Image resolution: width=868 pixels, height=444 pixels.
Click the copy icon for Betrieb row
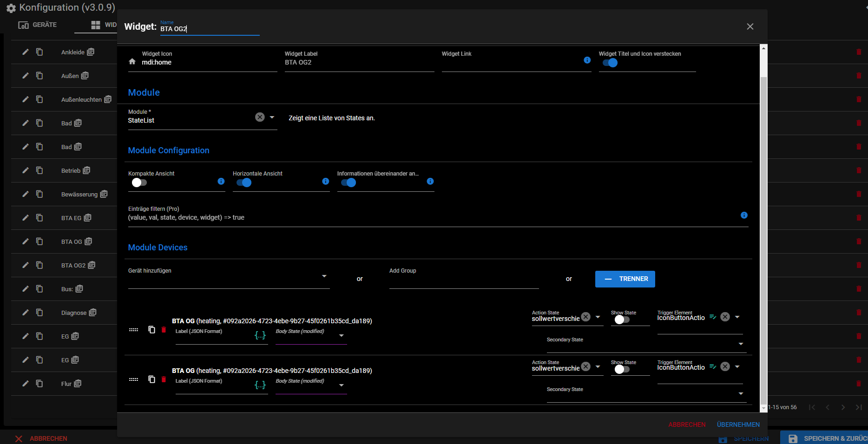click(x=39, y=170)
